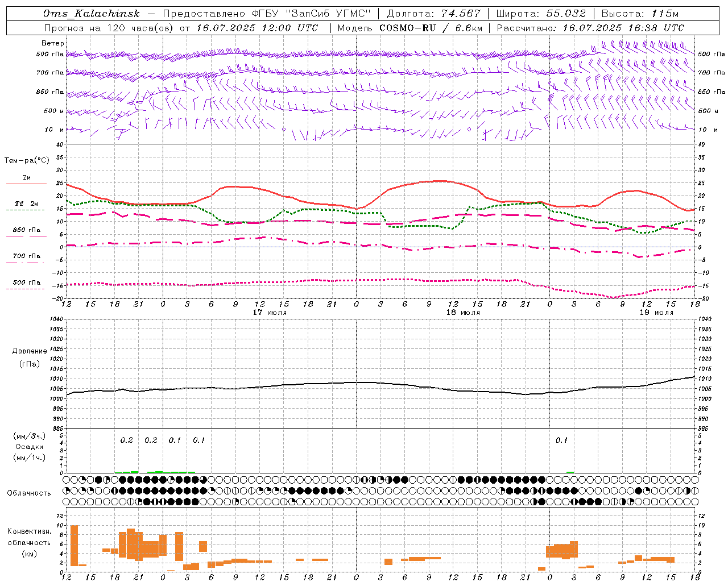The image size is (728, 582).
Task: Click the Широта: 55.032 value
Action: pyautogui.click(x=541, y=14)
